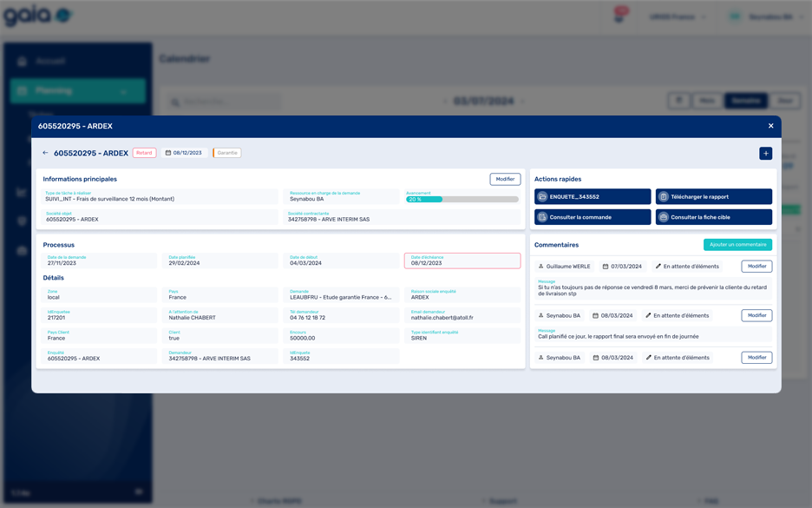Viewport: 812px width, 508px height.
Task: Select the Date d'échéance field 08/12/2023
Action: [462, 261]
